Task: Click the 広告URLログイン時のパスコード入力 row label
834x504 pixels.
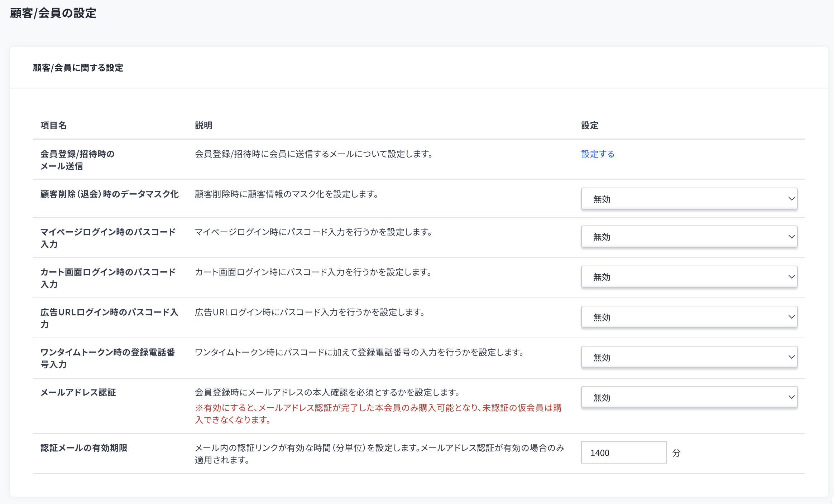Action: (109, 318)
